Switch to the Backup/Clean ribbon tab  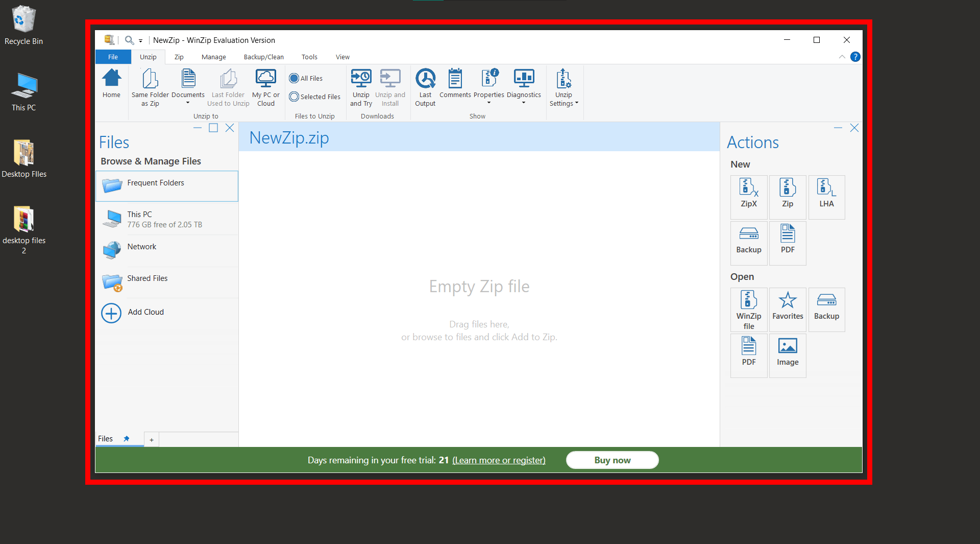coord(263,57)
